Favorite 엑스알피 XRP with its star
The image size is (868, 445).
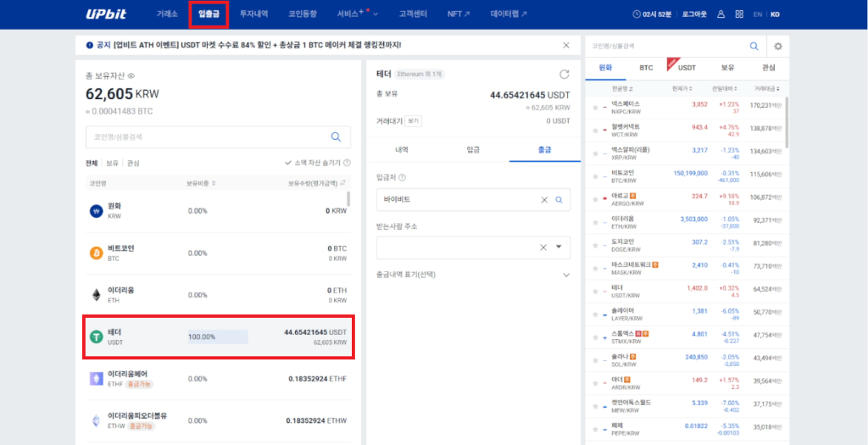pyautogui.click(x=595, y=153)
